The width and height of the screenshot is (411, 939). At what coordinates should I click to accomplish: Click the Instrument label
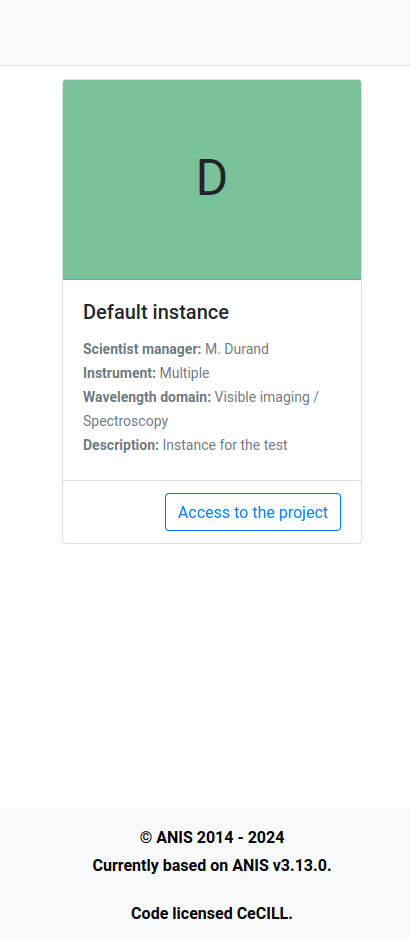pyautogui.click(x=120, y=373)
